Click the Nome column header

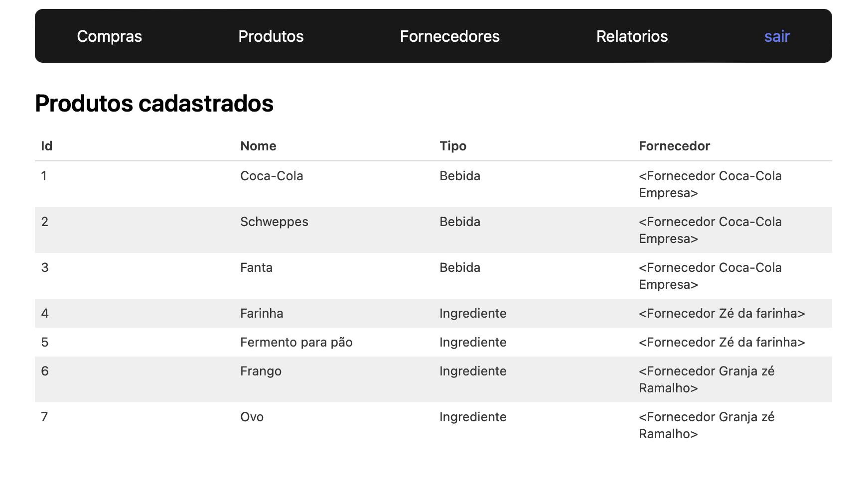pos(258,146)
